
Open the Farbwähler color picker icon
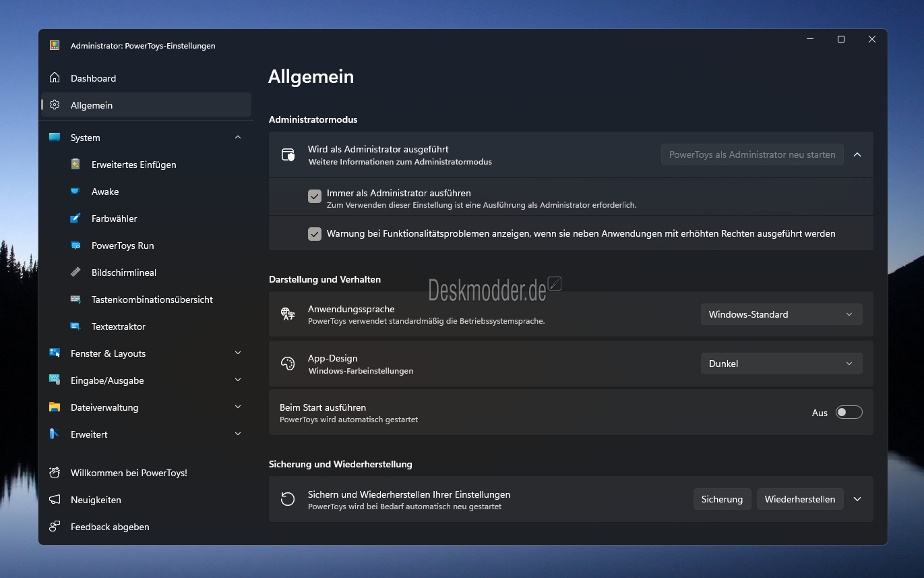tap(76, 219)
